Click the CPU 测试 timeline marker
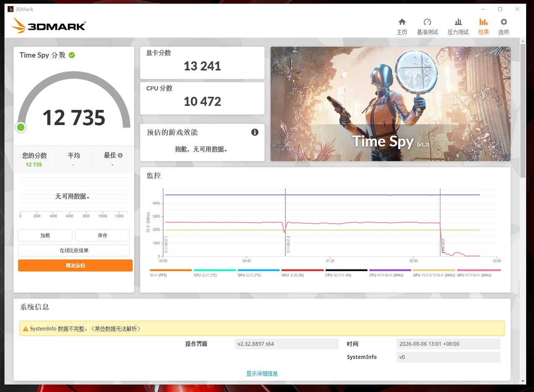 [x=443, y=246]
